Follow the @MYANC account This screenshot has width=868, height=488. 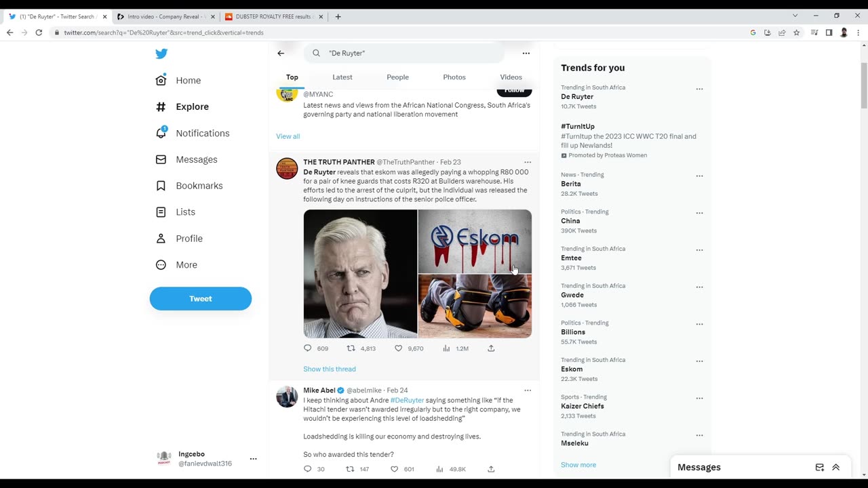click(514, 91)
